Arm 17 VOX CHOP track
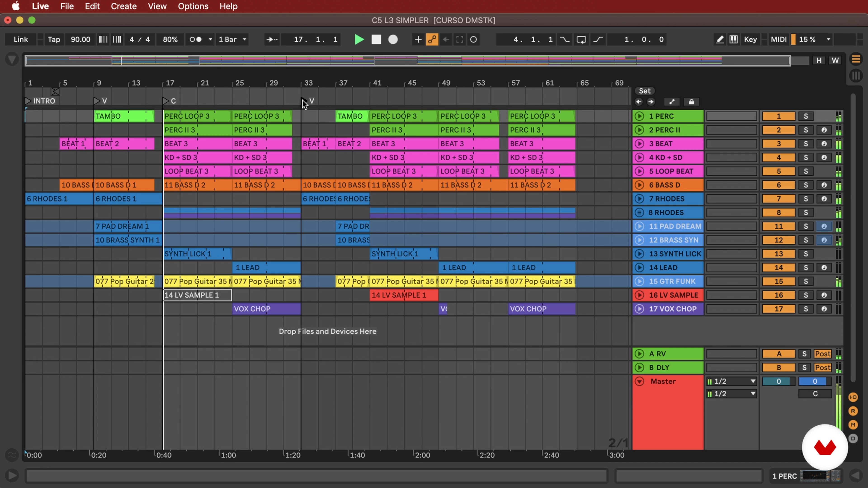This screenshot has width=868, height=488. (x=824, y=309)
